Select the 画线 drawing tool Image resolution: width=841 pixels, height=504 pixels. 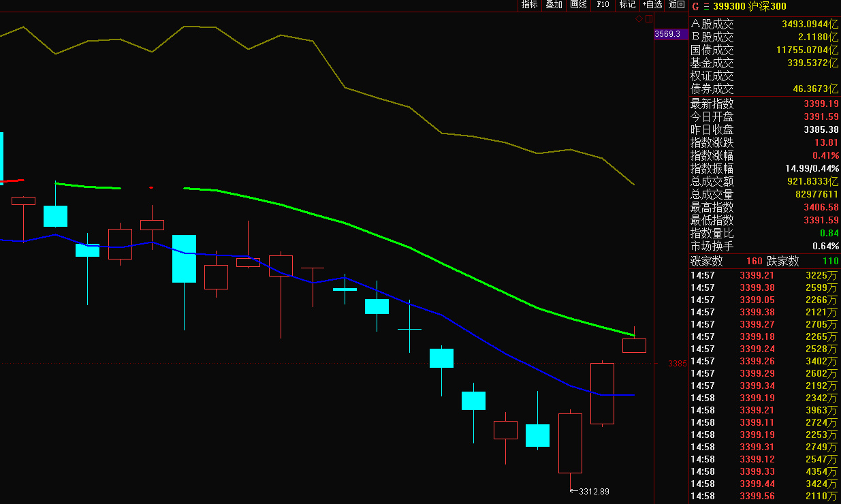(578, 5)
